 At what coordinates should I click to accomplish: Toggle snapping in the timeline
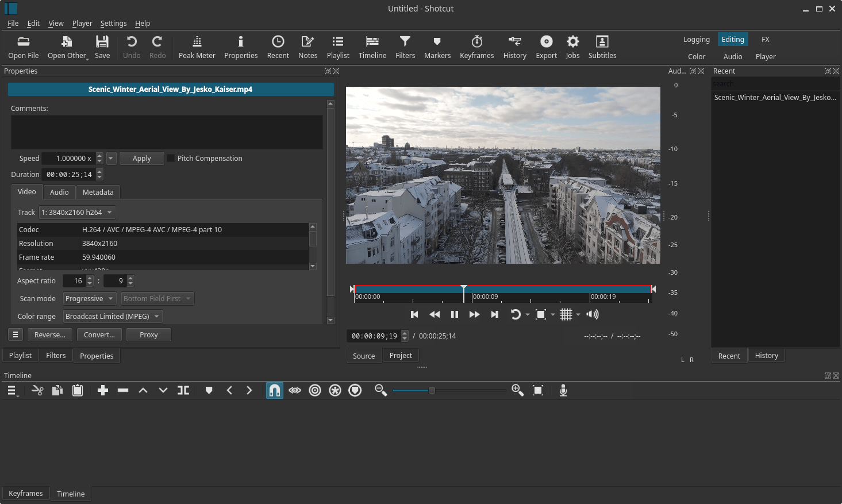coord(274,390)
